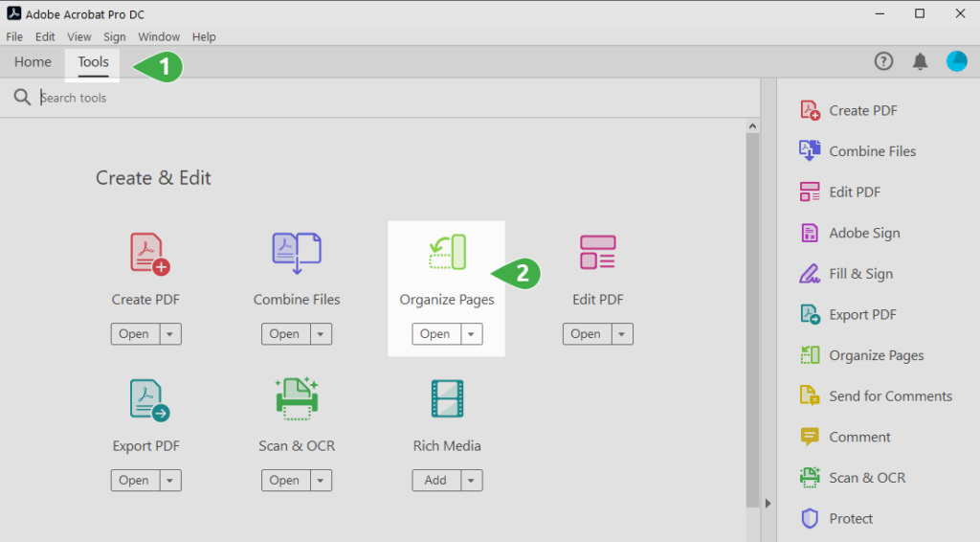Image resolution: width=980 pixels, height=542 pixels.
Task: Select the Tools tab
Action: [93, 62]
